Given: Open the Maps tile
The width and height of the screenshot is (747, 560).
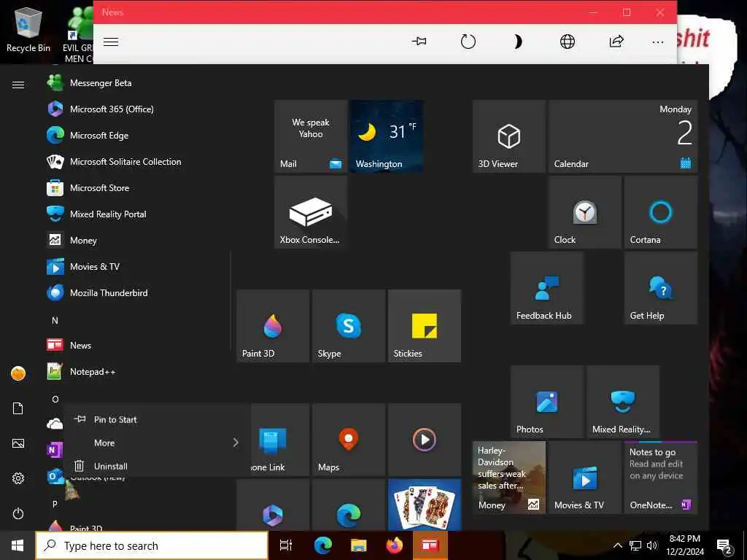Looking at the screenshot, I should pos(349,440).
